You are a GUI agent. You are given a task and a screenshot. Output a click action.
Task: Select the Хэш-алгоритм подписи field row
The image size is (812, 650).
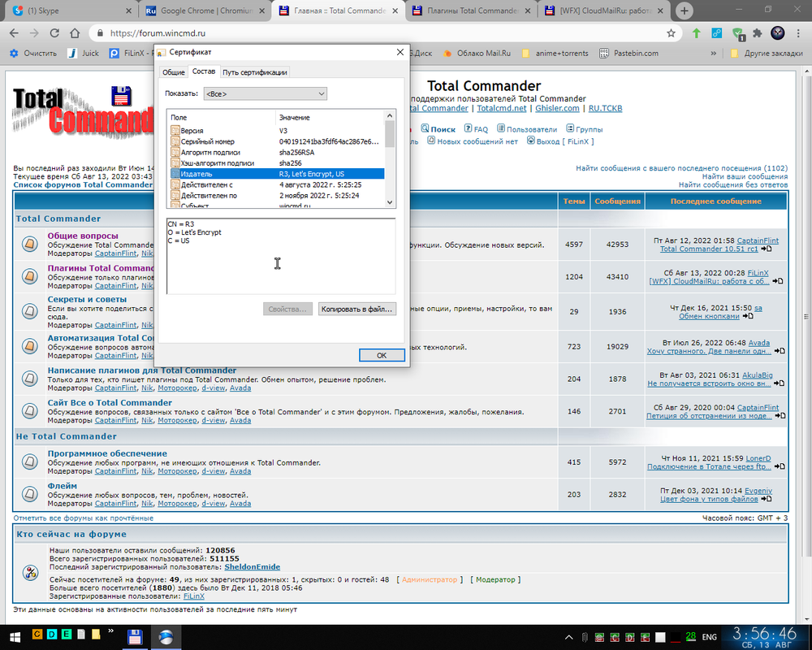tap(277, 162)
